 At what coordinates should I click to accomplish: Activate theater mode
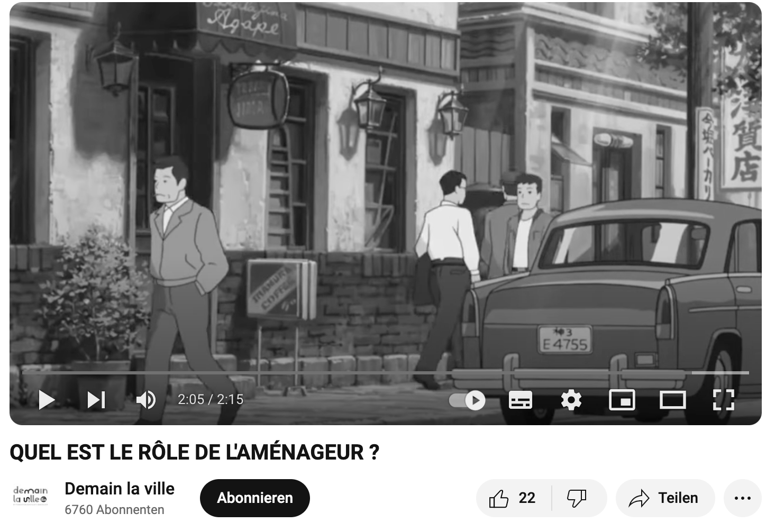click(672, 400)
